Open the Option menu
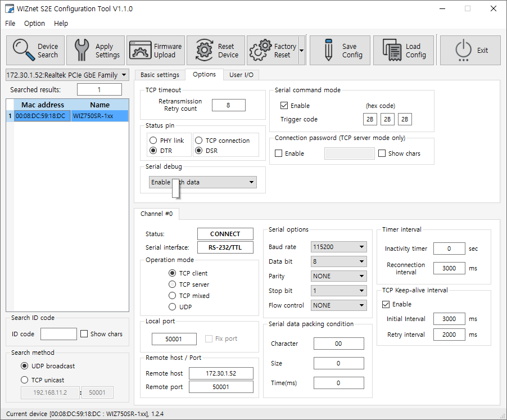The width and height of the screenshot is (507, 420). [34, 23]
